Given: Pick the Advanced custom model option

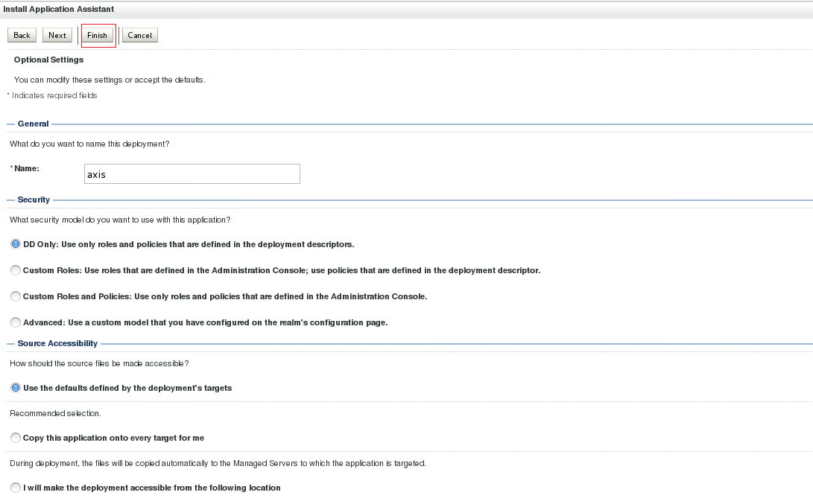Looking at the screenshot, I should [16, 322].
